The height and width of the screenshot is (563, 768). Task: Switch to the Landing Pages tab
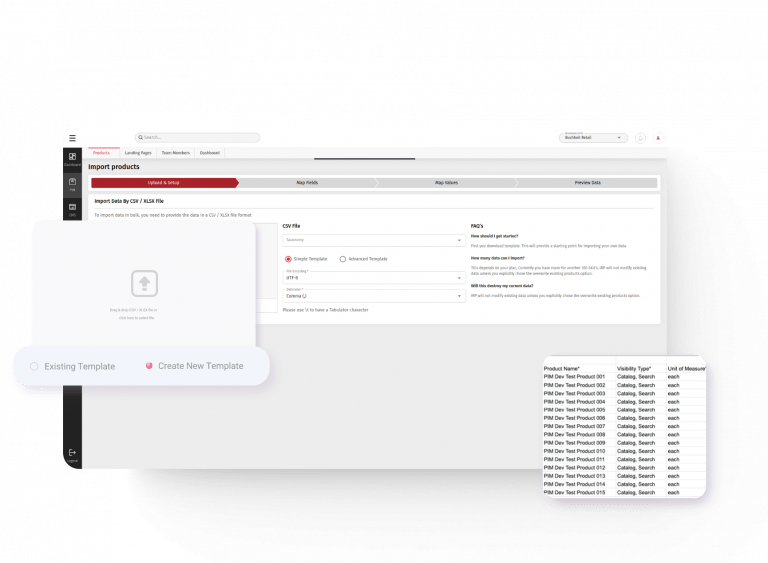[138, 153]
